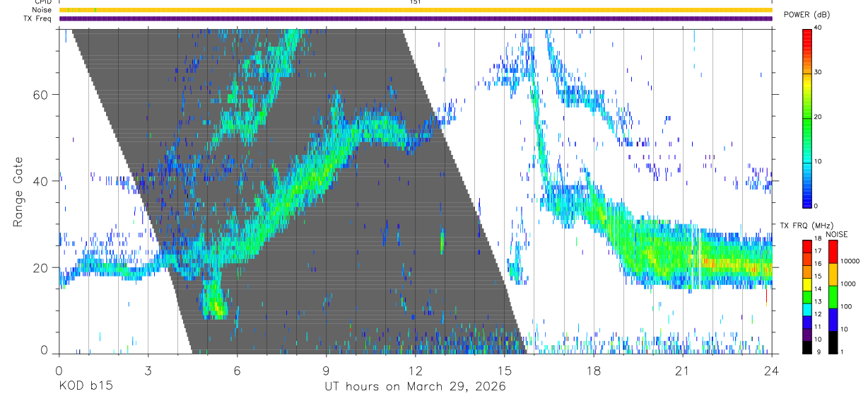868x401 pixels.
Task: Pick the green 13–14 MHz frequency swatch
Action: click(x=807, y=296)
